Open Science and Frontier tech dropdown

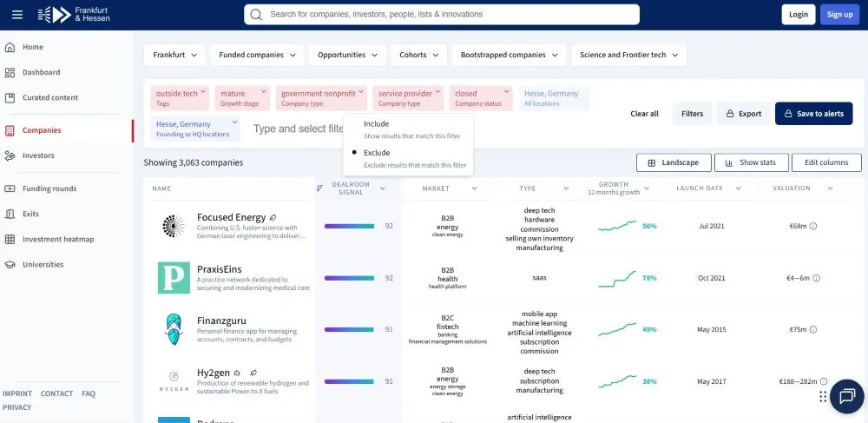[x=628, y=56]
